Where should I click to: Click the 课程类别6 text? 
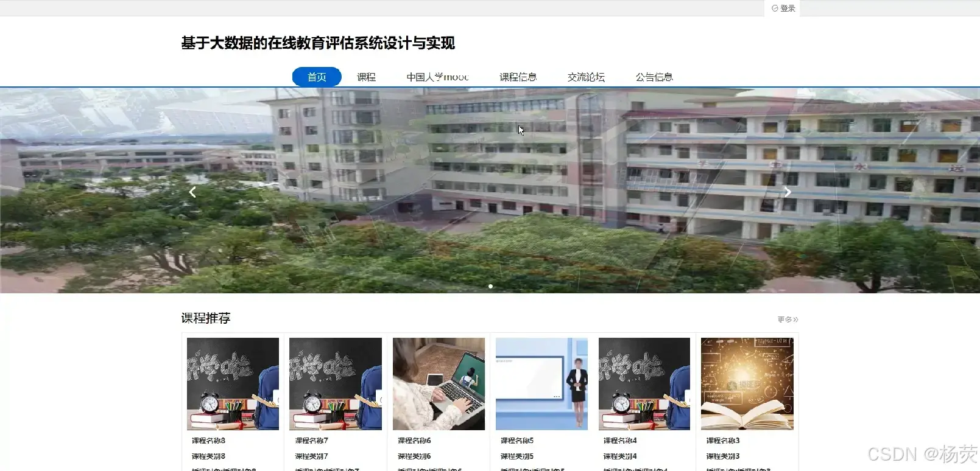414,456
